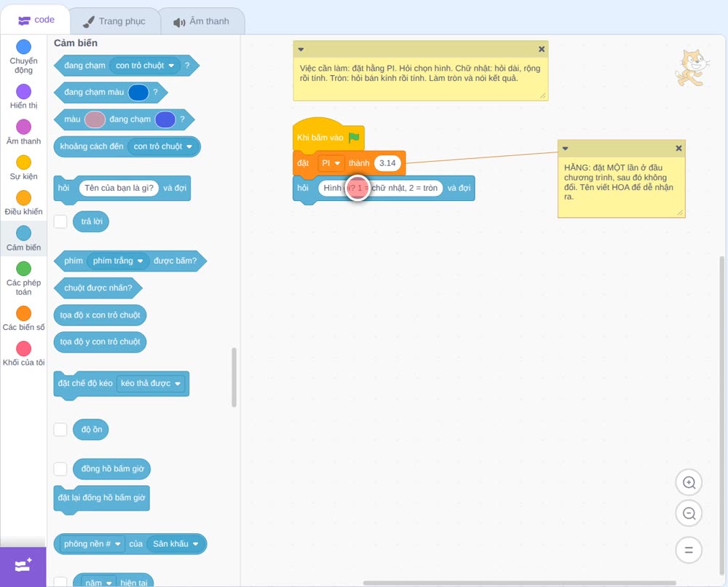Click the add extension button

[x=23, y=566]
